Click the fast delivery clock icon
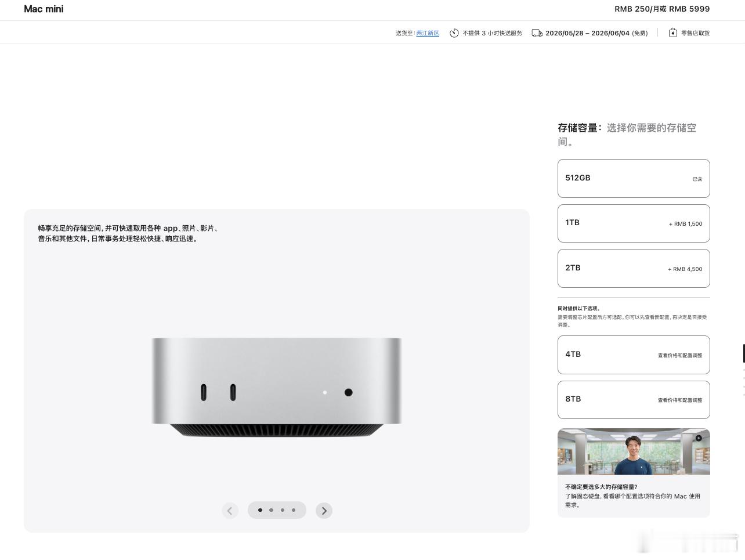Screen dimensions: 745x560 coord(454,33)
